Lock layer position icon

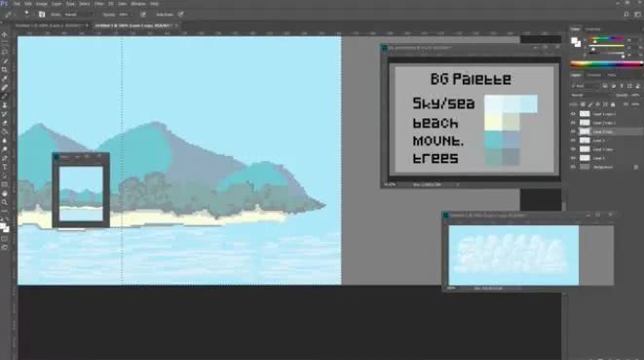597,104
